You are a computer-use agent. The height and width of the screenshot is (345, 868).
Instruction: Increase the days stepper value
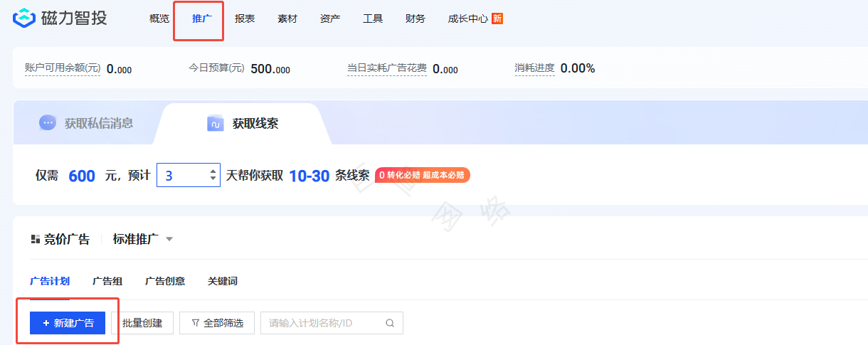click(213, 171)
